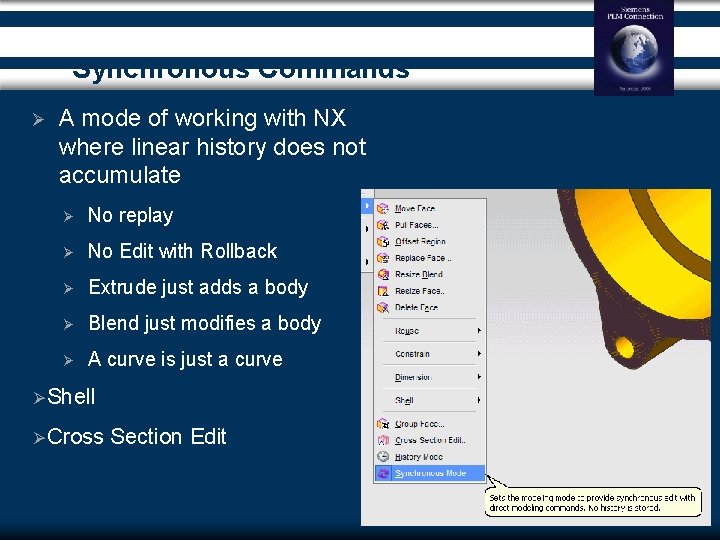Click 'A mode of working with NX' text
The width and height of the screenshot is (720, 540).
pyautogui.click(x=202, y=118)
